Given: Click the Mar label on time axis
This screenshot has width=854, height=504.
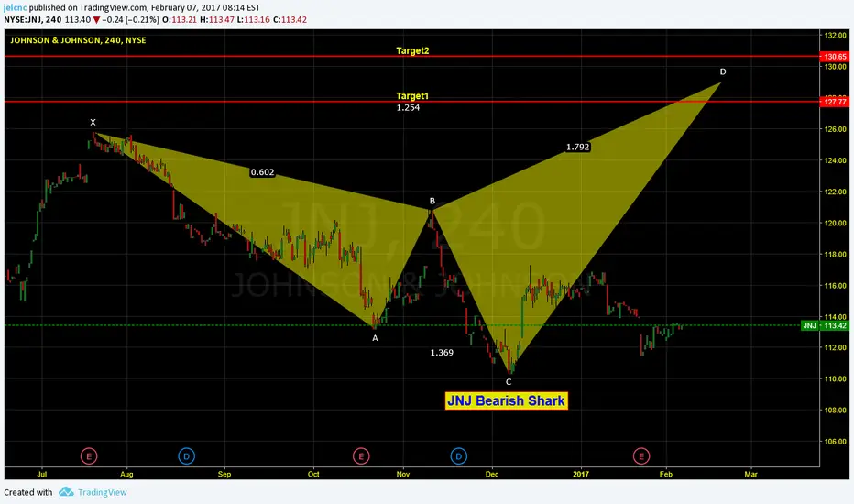Looking at the screenshot, I should [751, 474].
